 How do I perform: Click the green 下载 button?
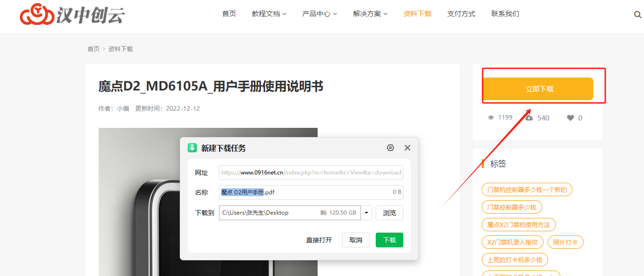click(x=389, y=240)
